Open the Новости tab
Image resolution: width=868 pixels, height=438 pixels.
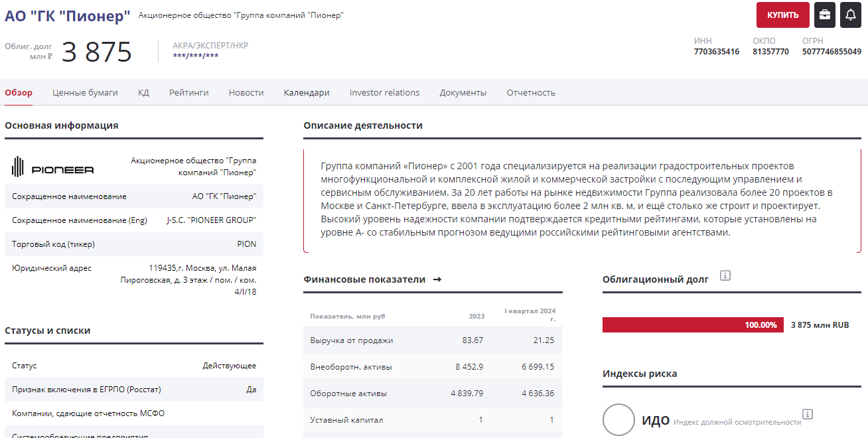[246, 93]
